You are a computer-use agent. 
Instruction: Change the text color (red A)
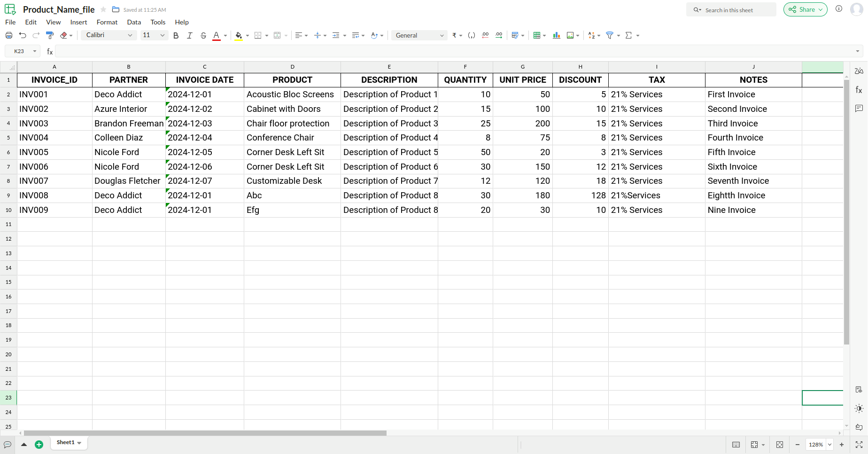click(217, 36)
